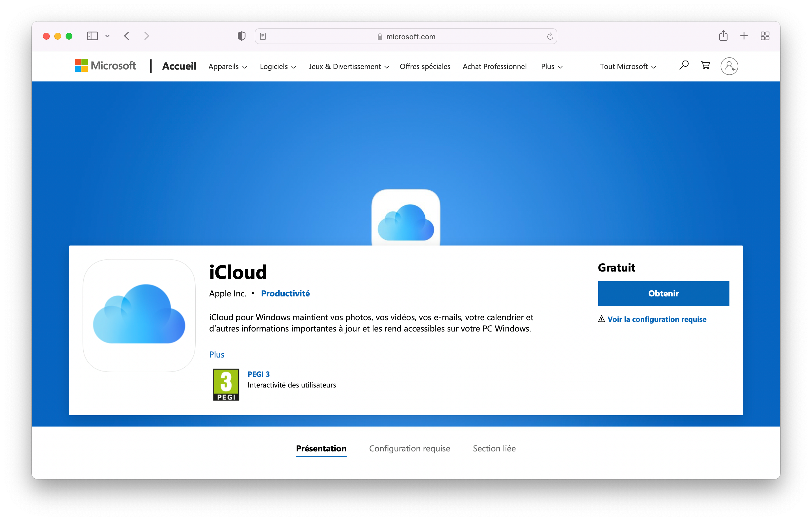Open the Jeux & Divertissement dropdown
This screenshot has width=812, height=521.
coord(349,67)
